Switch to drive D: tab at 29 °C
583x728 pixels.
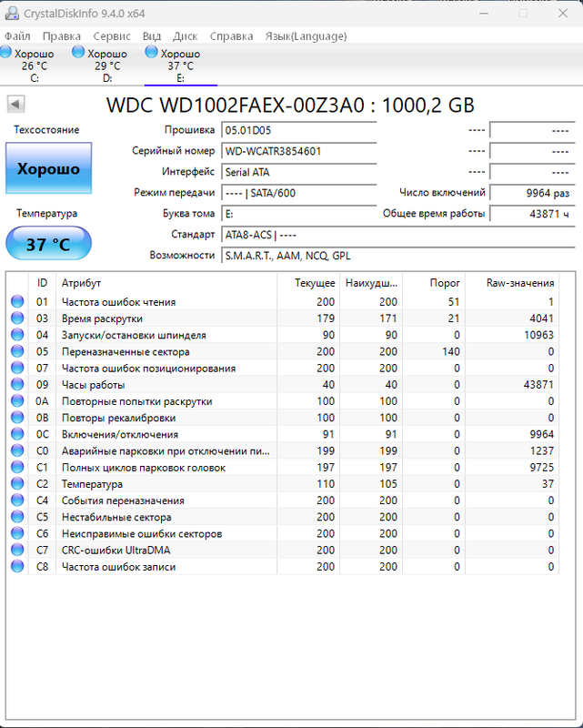click(107, 65)
